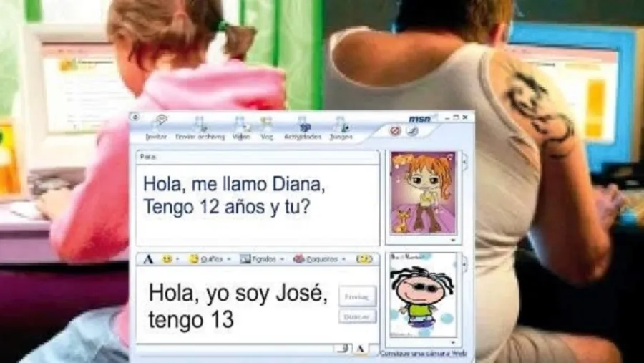This screenshot has width=644, height=363.
Task: Send a nudge with the shaking emoticon
Action: point(364,259)
